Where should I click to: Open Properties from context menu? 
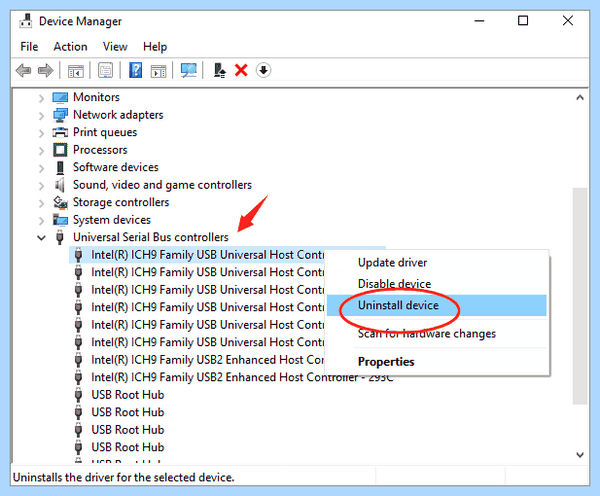tap(386, 362)
